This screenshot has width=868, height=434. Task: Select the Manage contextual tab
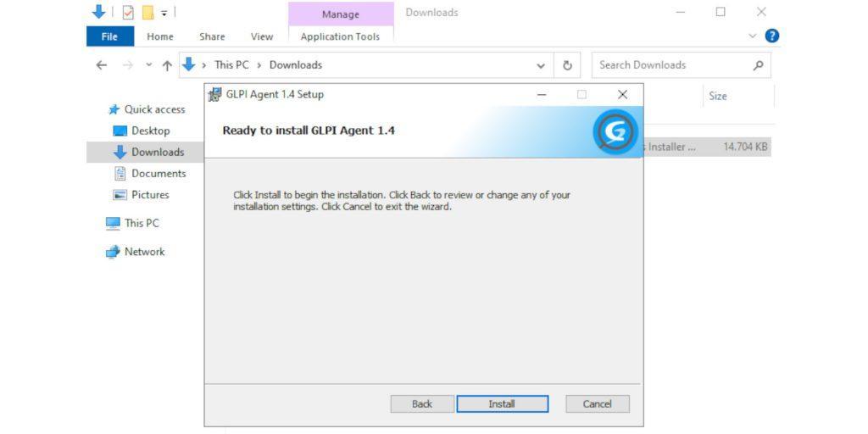[341, 14]
